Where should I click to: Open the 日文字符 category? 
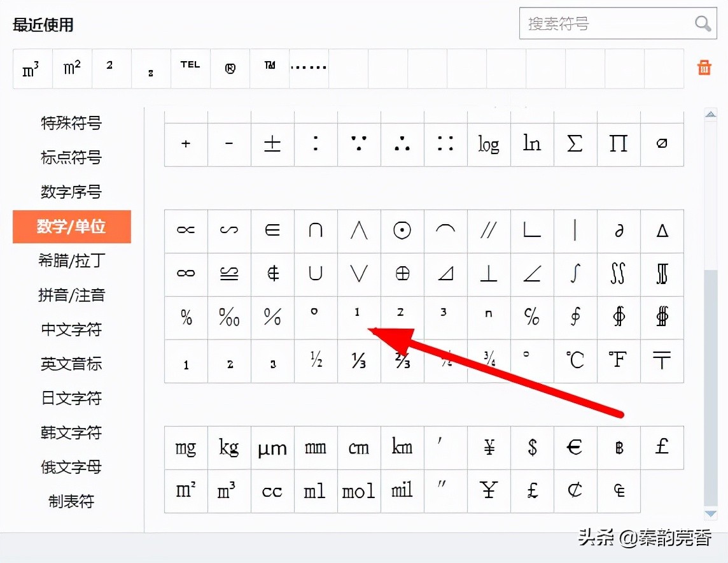click(71, 399)
